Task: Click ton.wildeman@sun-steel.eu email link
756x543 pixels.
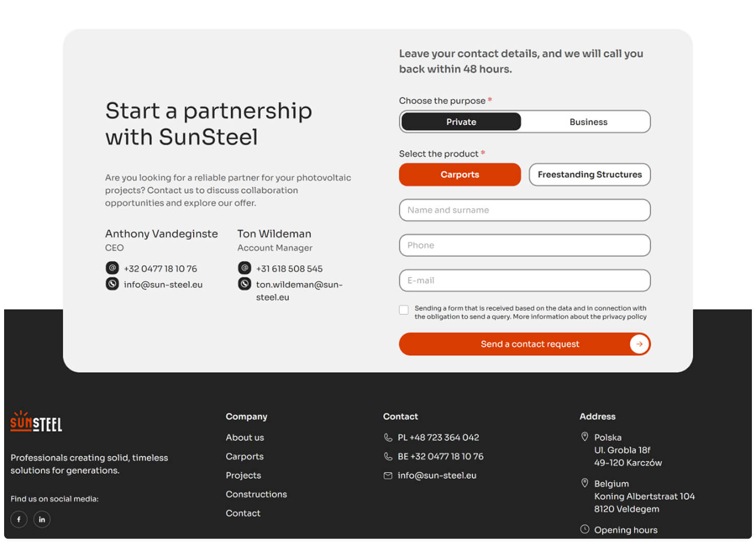Action: click(x=299, y=290)
